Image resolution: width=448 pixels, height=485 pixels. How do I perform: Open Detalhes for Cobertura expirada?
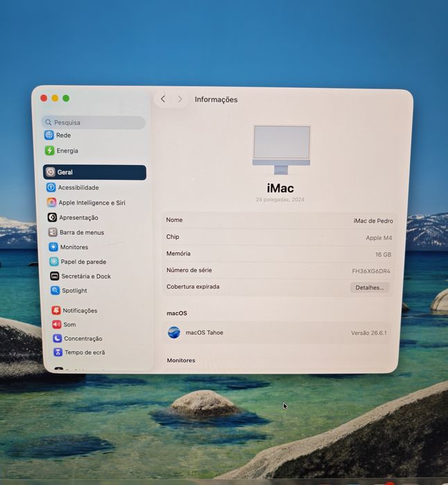point(370,288)
